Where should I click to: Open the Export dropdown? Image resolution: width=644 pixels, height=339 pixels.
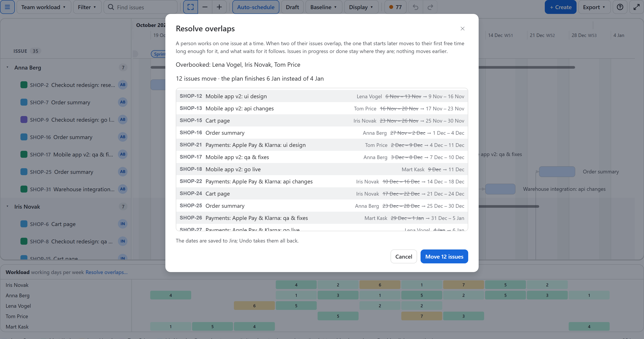click(594, 7)
